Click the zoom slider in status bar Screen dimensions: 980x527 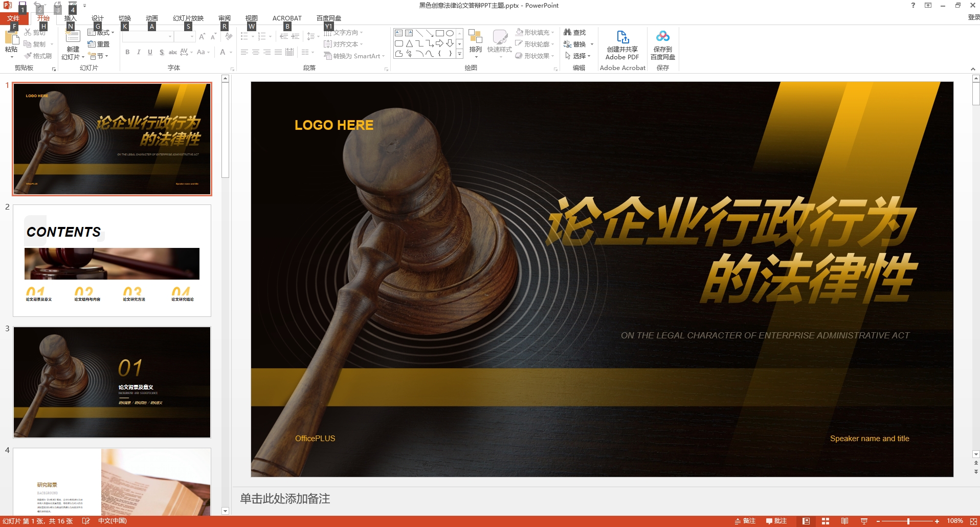click(x=908, y=521)
